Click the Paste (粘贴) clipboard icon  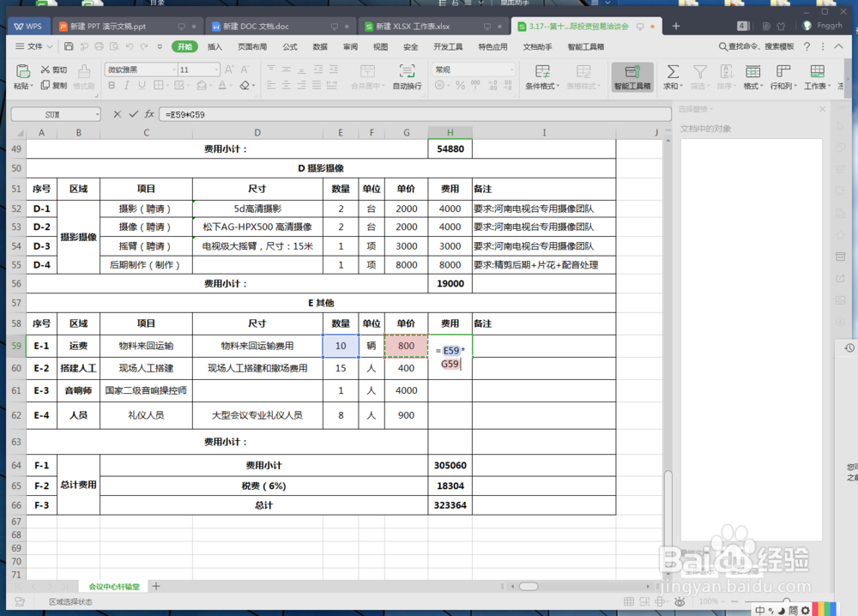coord(22,72)
